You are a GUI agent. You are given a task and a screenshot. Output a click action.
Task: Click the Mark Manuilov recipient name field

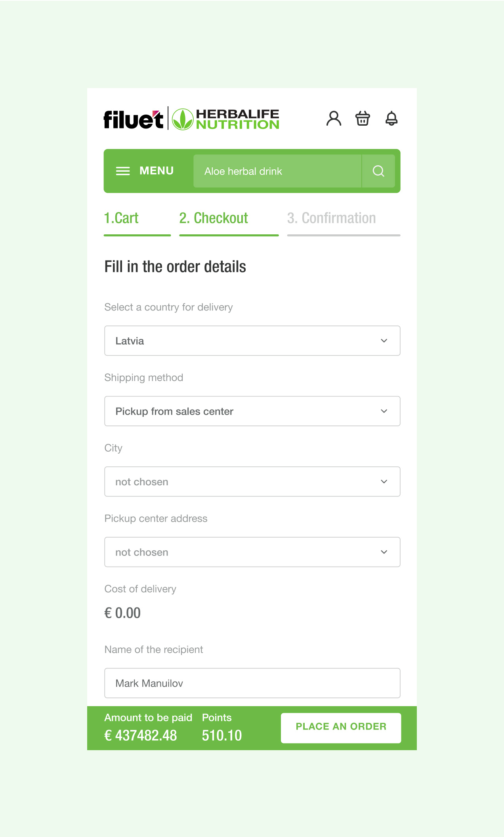pyautogui.click(x=252, y=683)
